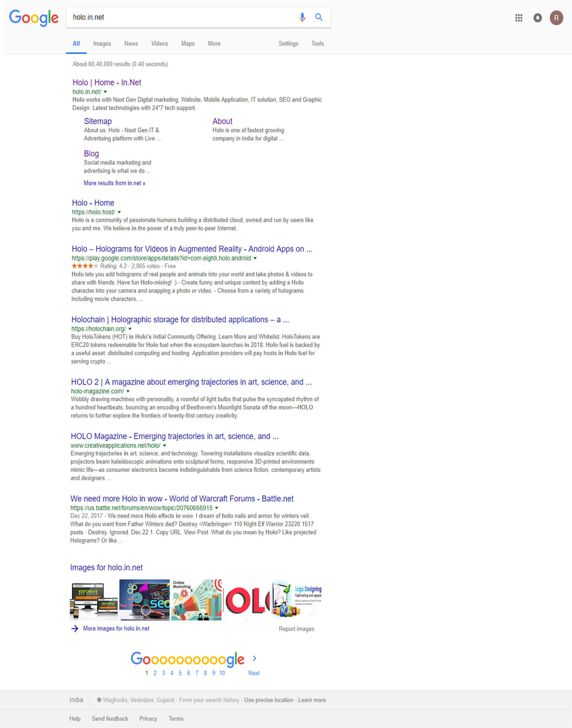Open the About sitelink
The width and height of the screenshot is (572, 728).
222,121
